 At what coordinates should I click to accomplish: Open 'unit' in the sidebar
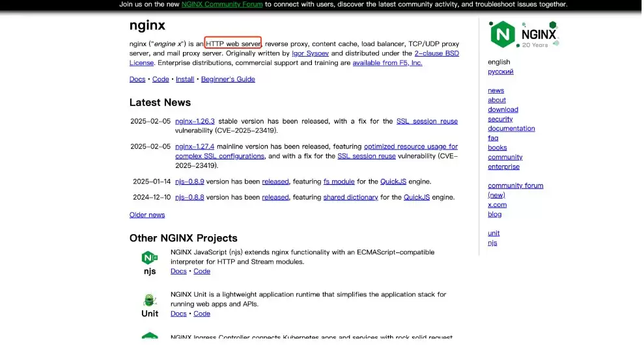click(494, 233)
